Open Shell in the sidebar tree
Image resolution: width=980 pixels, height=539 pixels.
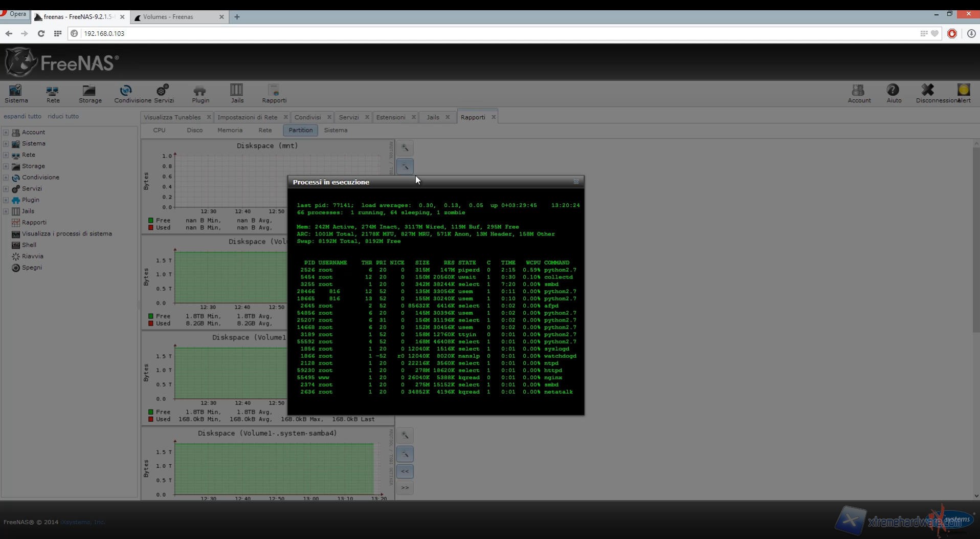pyautogui.click(x=29, y=245)
